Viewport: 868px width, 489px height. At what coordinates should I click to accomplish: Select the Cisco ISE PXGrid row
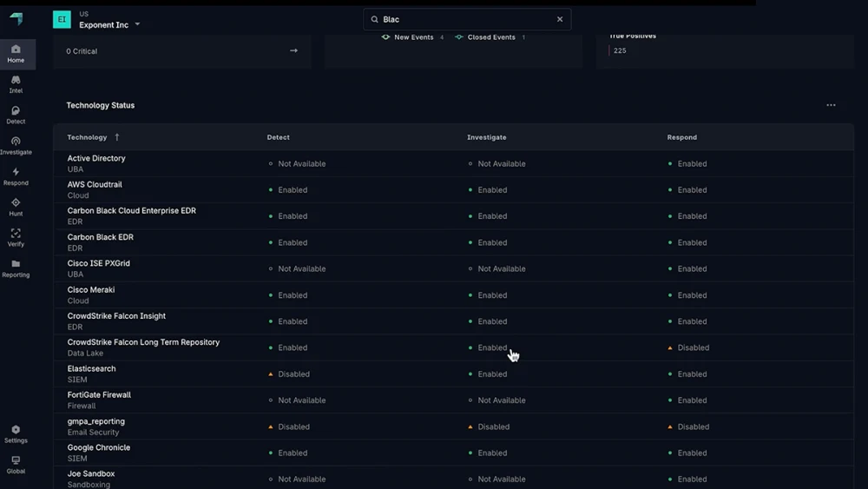tap(453, 268)
